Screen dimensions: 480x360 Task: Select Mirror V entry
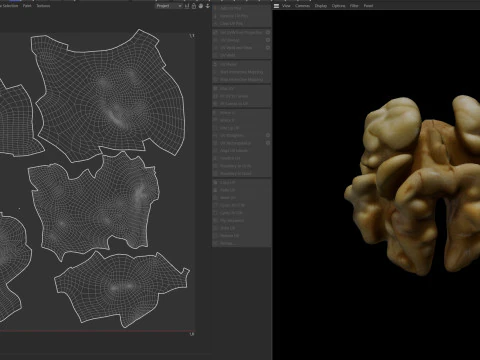242,120
